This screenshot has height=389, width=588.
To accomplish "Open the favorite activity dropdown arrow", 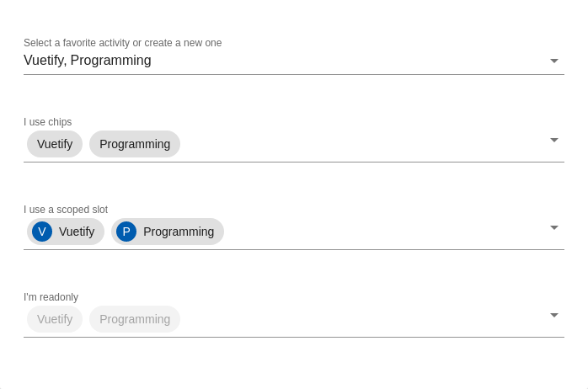I will 553,61.
